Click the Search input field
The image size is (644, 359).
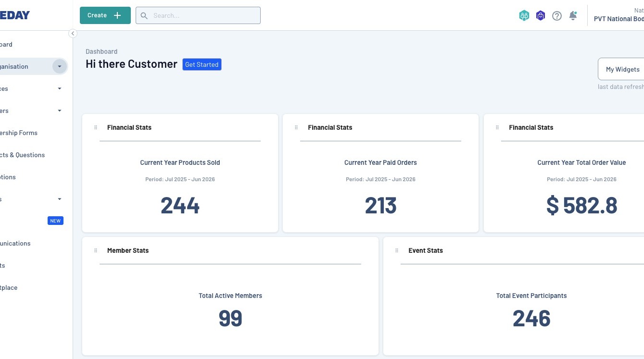[198, 15]
